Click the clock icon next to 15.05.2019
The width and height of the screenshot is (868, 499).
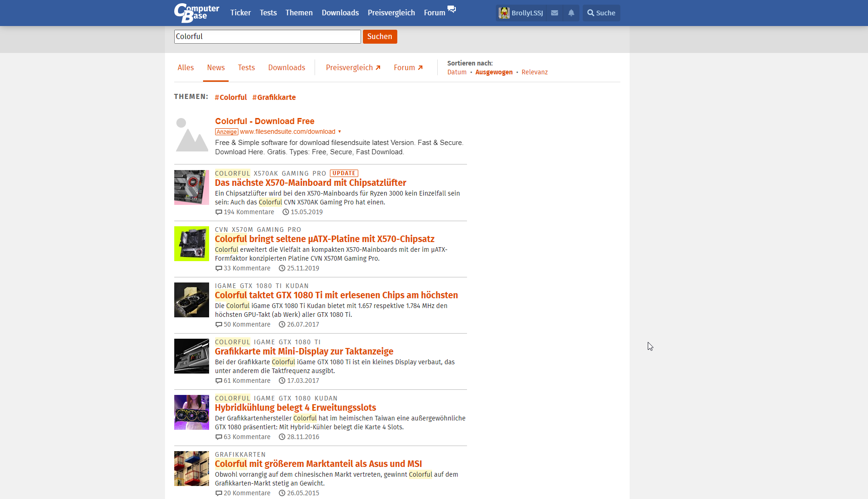[285, 212]
